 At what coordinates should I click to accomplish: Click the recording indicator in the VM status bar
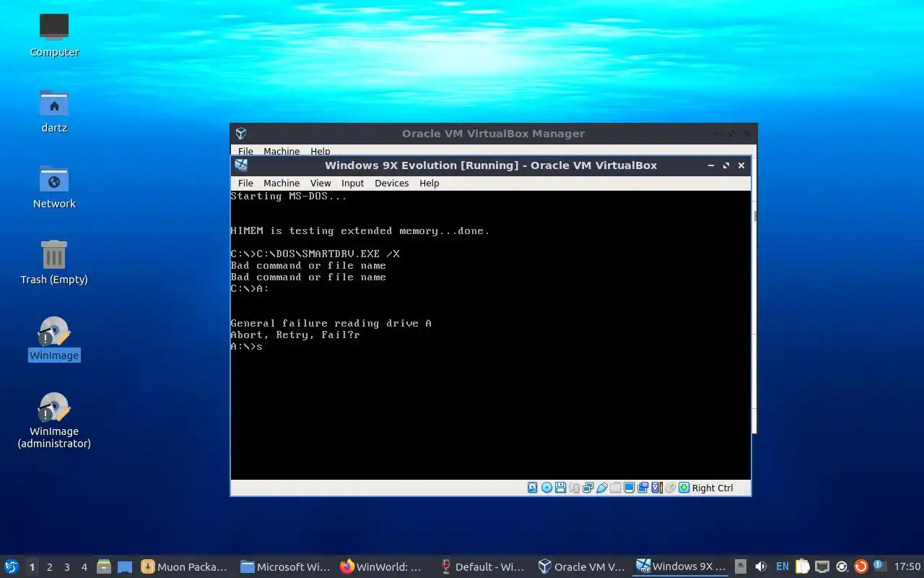(x=643, y=488)
